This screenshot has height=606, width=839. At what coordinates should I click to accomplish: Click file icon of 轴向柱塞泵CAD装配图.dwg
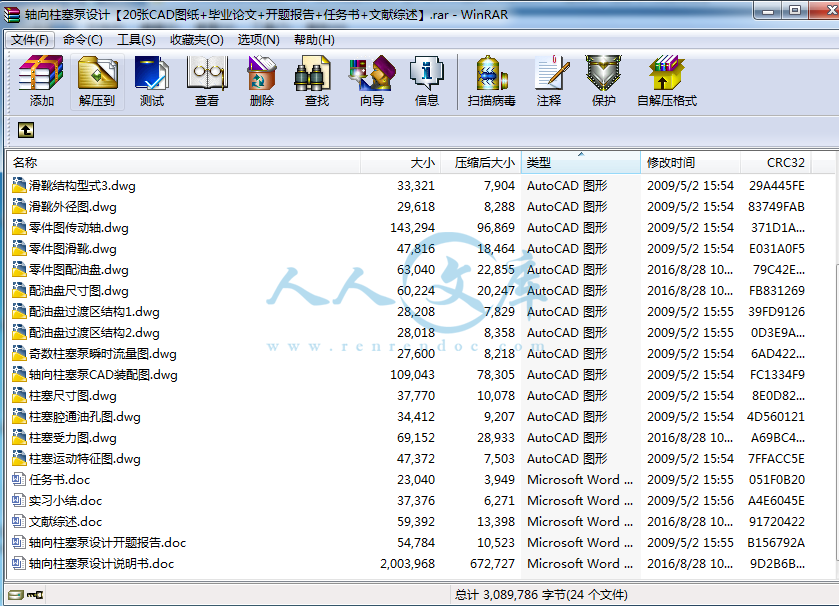point(19,374)
